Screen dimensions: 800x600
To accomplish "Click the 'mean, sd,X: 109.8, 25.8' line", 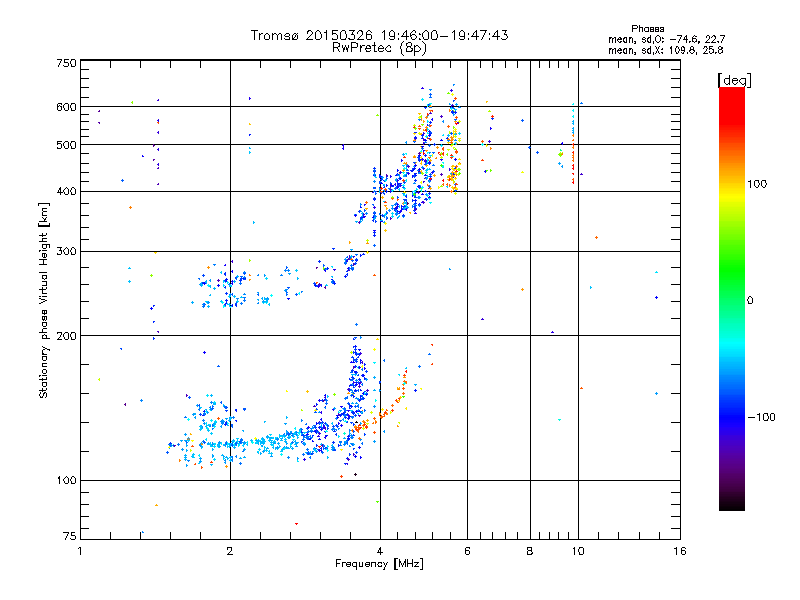I will point(665,50).
